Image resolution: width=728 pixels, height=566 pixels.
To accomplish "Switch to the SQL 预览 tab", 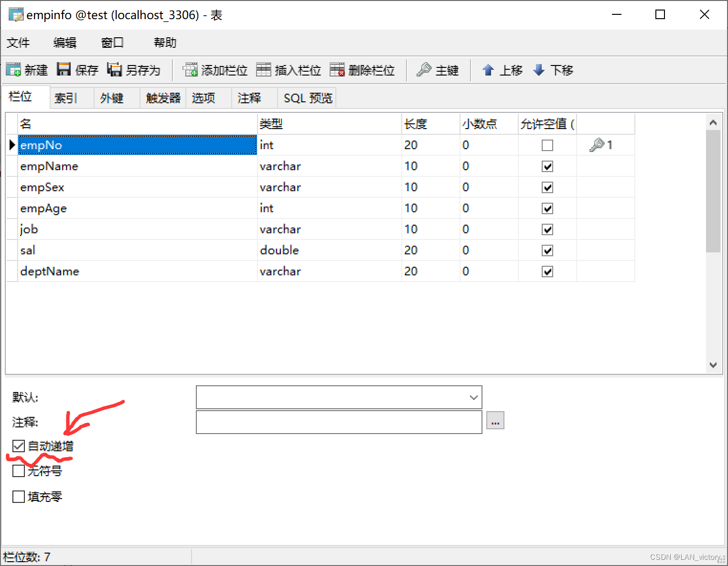I will click(307, 98).
